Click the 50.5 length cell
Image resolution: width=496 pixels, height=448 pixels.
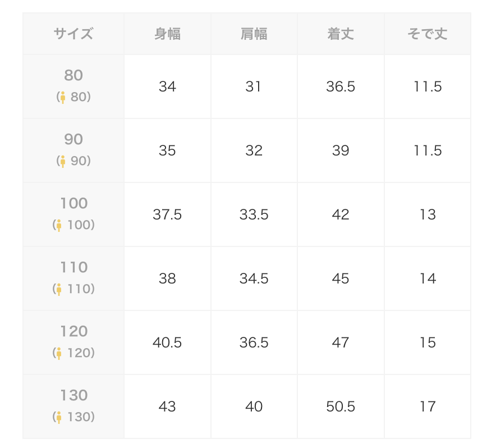coord(341,406)
